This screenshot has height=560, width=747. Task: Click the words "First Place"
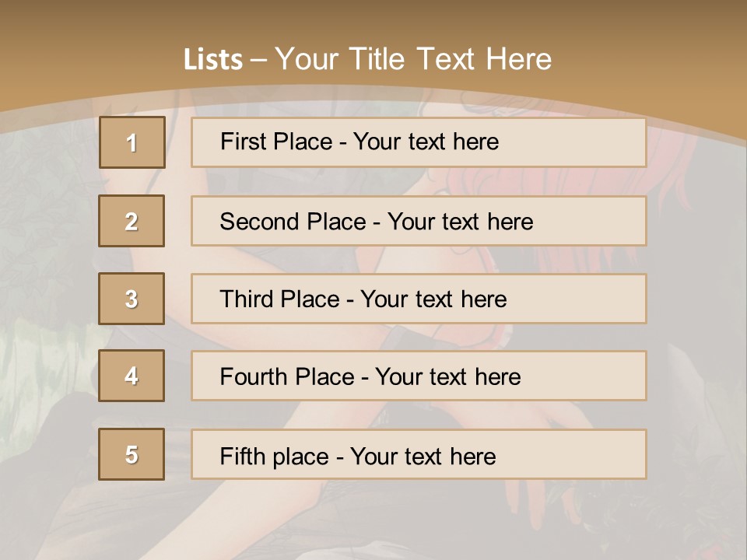tap(276, 142)
